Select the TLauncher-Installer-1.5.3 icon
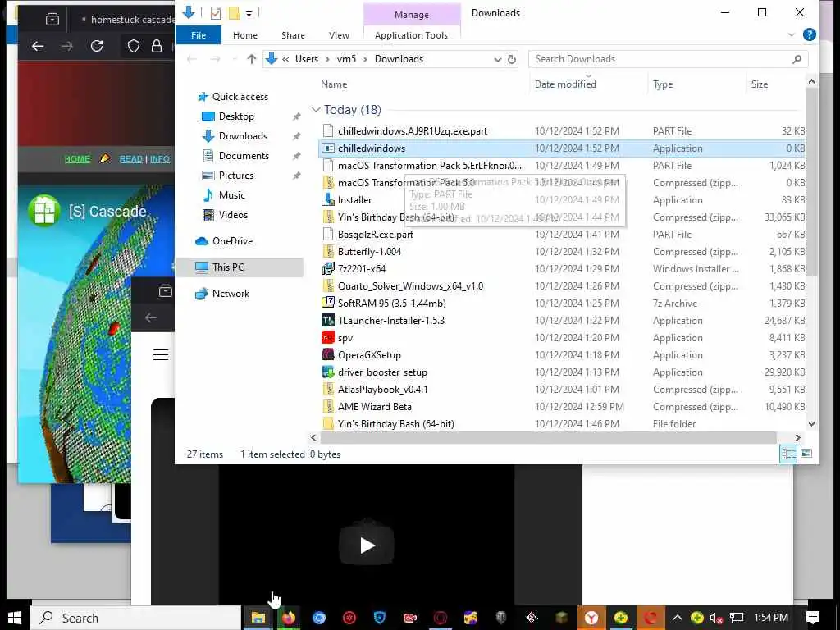The image size is (840, 630). click(x=328, y=321)
